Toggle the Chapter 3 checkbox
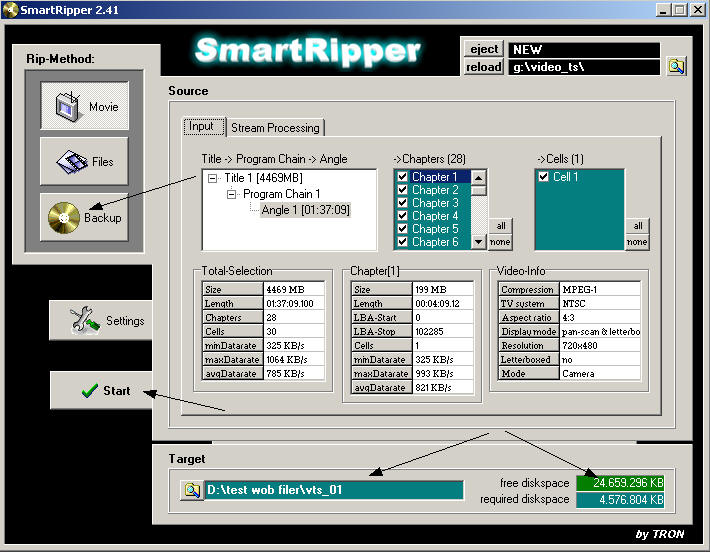This screenshot has height=552, width=710. (x=403, y=203)
